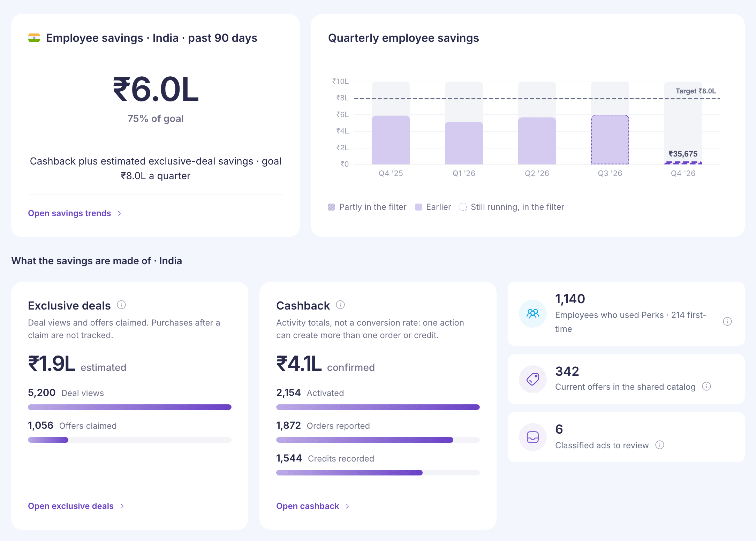
Task: Click the Still running legend marker
Action: [463, 207]
